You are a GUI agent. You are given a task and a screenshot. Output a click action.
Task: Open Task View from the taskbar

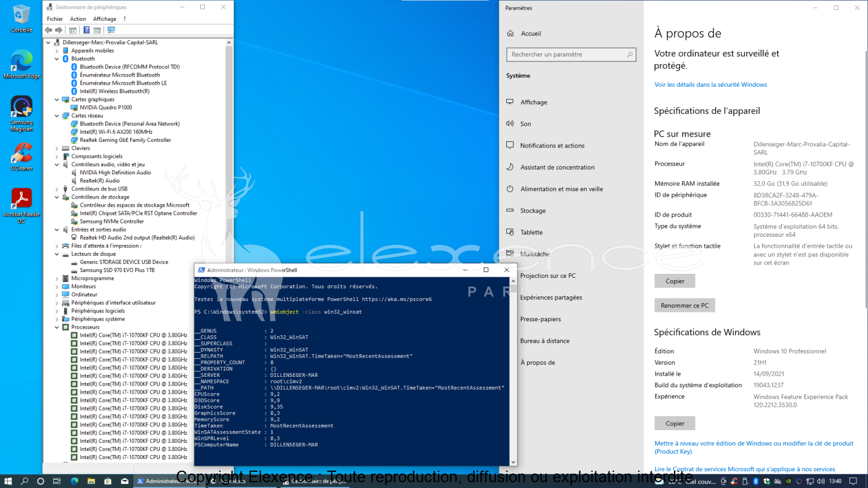tap(57, 481)
